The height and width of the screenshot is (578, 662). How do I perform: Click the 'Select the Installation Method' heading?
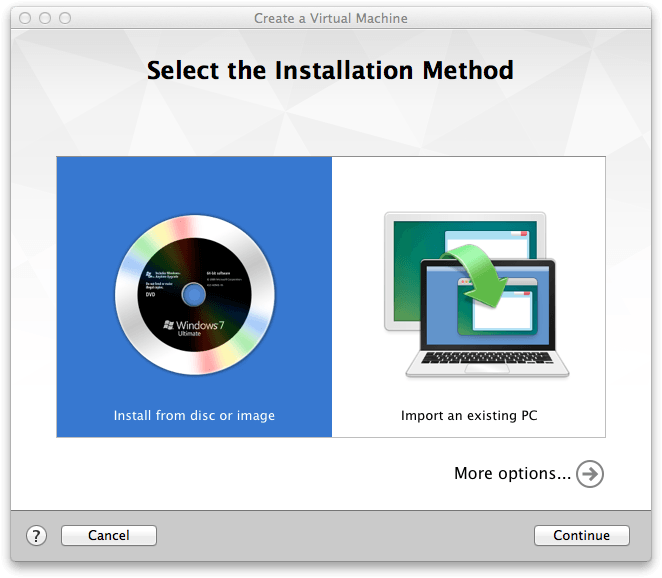(x=330, y=70)
